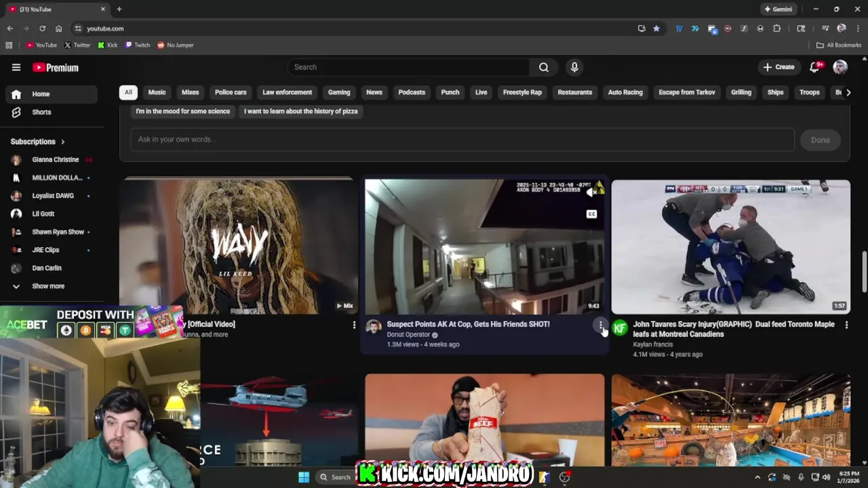Open a new browser tab
This screenshot has width=868, height=488.
[x=119, y=9]
